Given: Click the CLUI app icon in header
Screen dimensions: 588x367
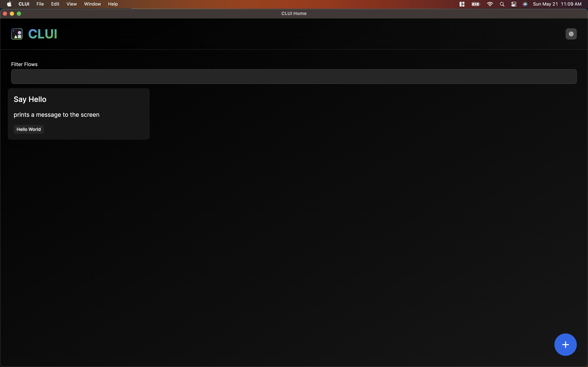Looking at the screenshot, I should tap(16, 34).
